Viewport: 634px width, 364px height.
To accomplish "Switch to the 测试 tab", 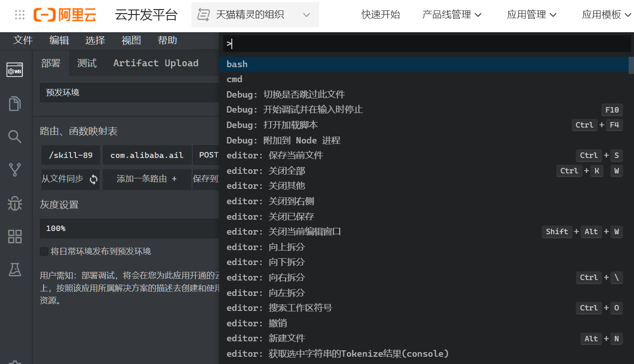I will [x=87, y=63].
